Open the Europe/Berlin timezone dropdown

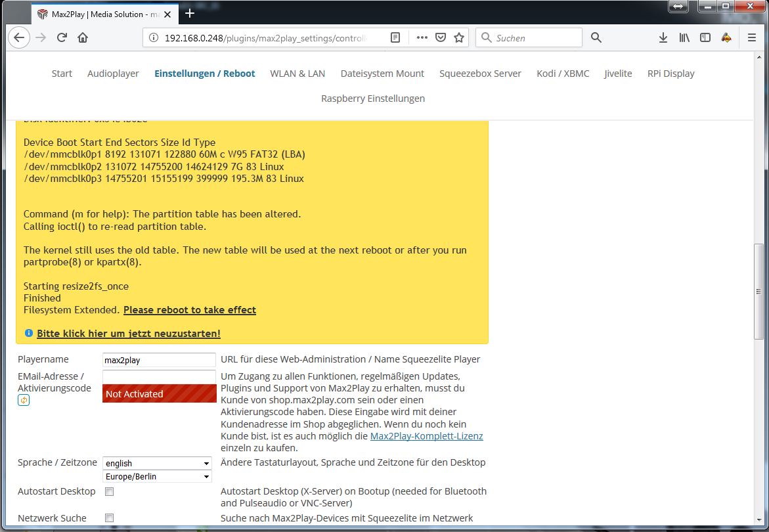(x=158, y=476)
